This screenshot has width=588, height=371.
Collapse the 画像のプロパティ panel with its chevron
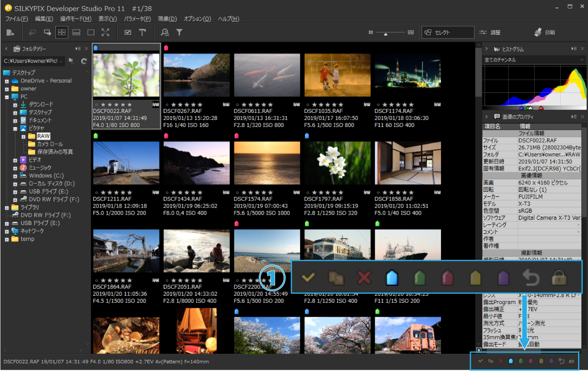click(487, 117)
